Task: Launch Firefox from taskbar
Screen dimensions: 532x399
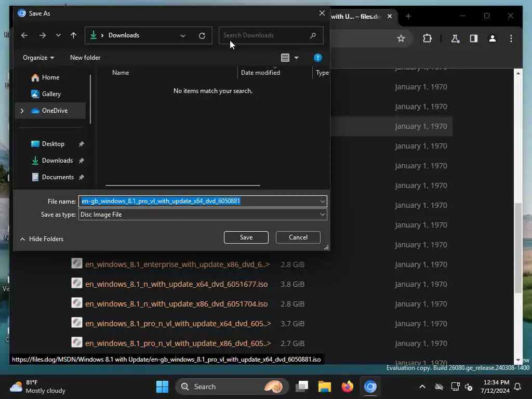Action: 348,387
